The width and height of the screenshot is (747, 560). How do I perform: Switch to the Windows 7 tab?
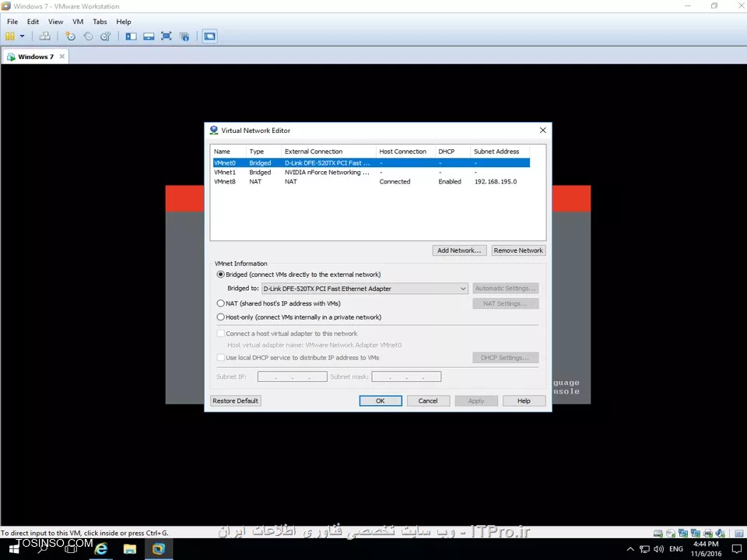(35, 57)
